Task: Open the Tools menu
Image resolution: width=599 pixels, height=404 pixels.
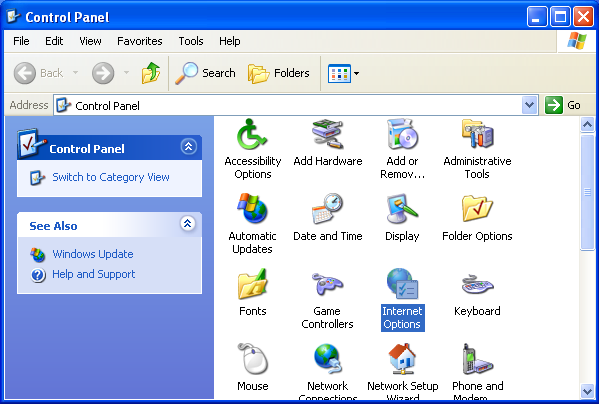Action: pos(191,41)
